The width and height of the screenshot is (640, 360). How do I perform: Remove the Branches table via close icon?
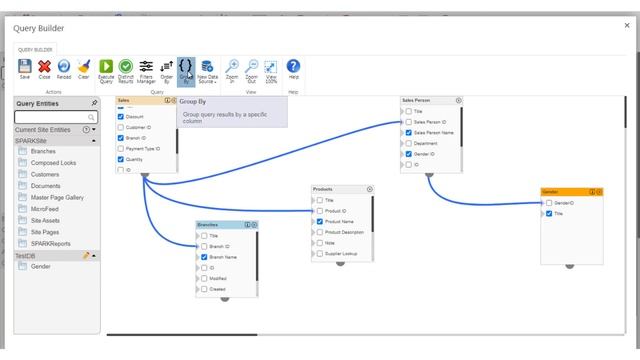pyautogui.click(x=254, y=224)
